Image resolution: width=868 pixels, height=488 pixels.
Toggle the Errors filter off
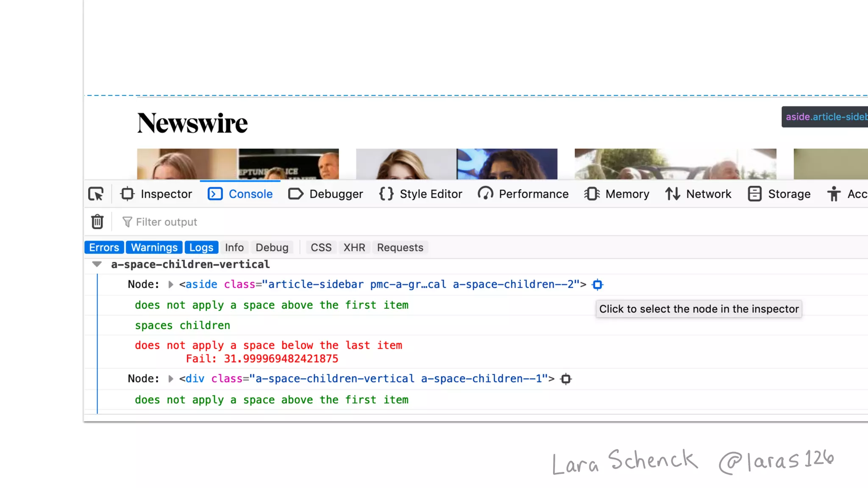point(104,247)
